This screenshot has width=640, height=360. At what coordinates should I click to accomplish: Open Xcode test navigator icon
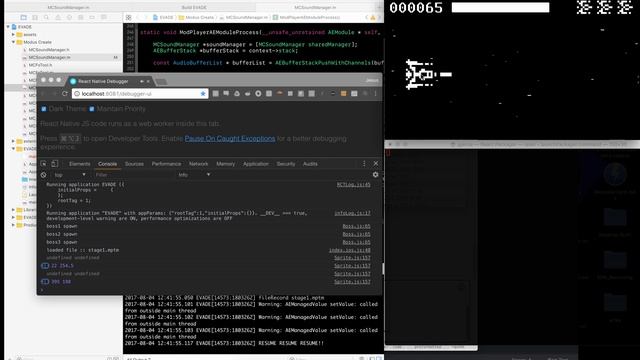(x=69, y=18)
